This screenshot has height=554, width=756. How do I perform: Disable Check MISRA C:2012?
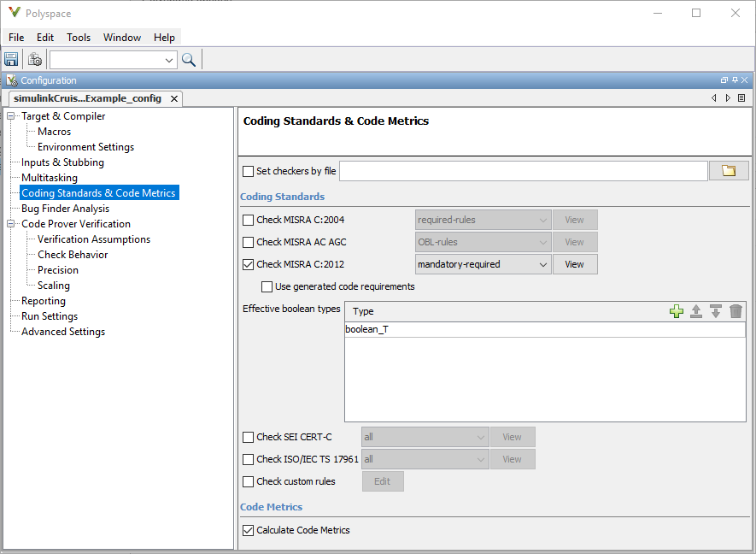(x=249, y=263)
